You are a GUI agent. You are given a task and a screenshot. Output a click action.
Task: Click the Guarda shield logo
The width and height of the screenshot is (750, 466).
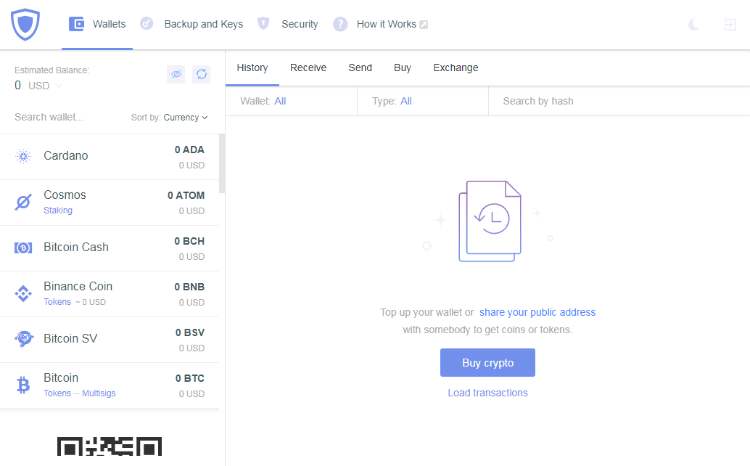25,24
